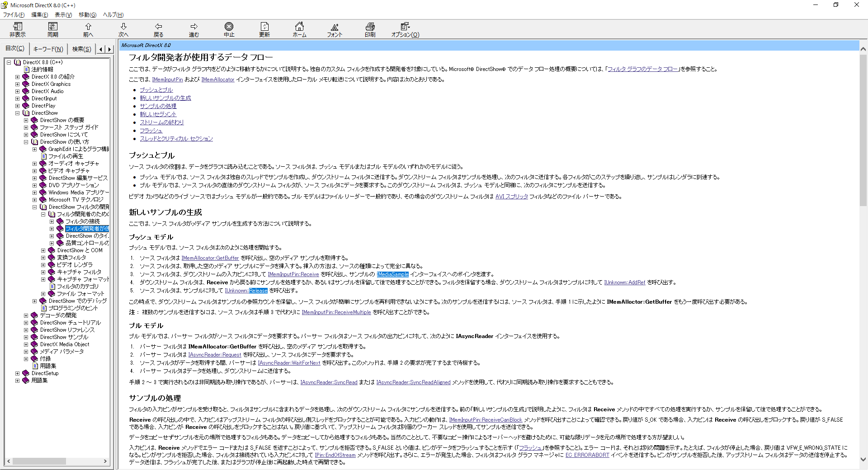Viewport: 868px width, 470px height.
Task: Follow the IMemInputPin::ReceiveCanBlock link
Action: (486, 420)
